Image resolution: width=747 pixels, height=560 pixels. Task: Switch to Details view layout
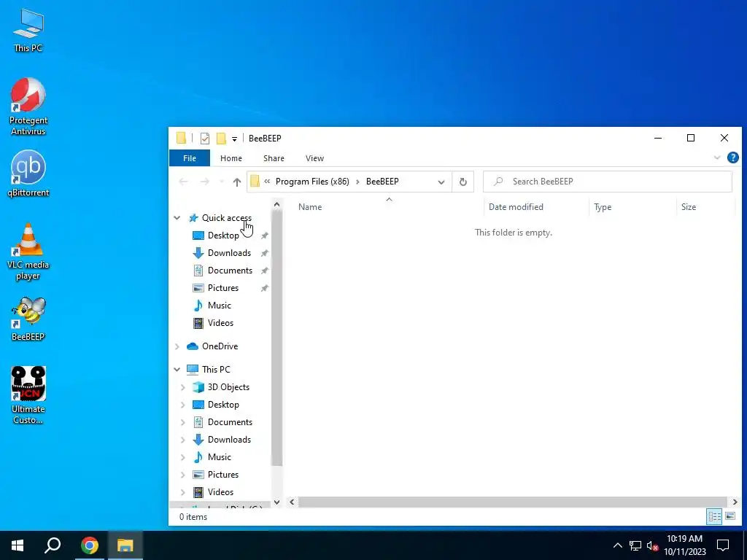coord(714,517)
